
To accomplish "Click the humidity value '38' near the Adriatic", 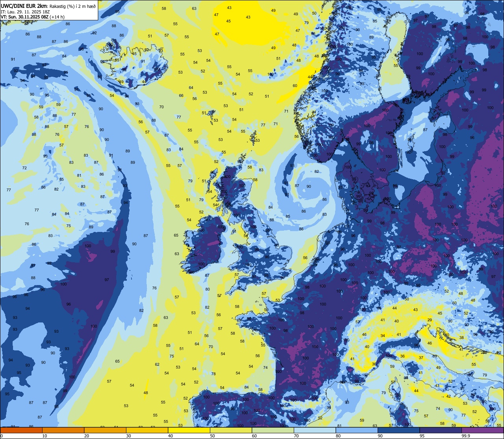I will (462, 338).
